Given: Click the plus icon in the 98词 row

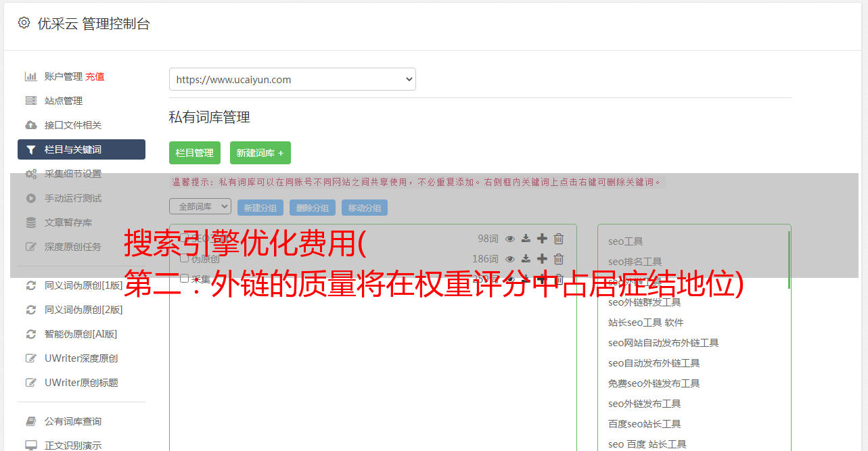Looking at the screenshot, I should (x=542, y=239).
